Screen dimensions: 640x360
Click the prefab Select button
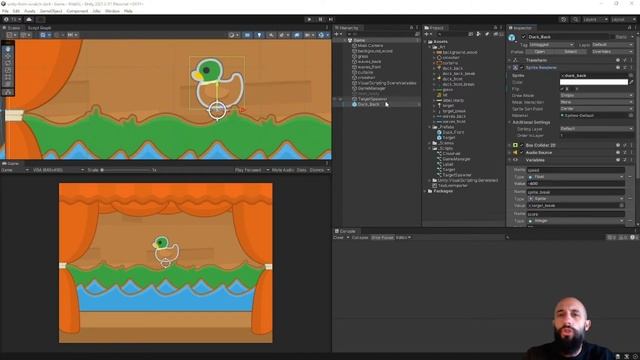pos(571,52)
